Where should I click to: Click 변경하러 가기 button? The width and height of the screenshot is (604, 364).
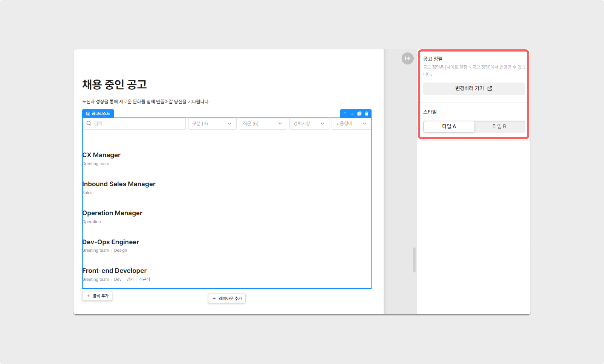(474, 89)
